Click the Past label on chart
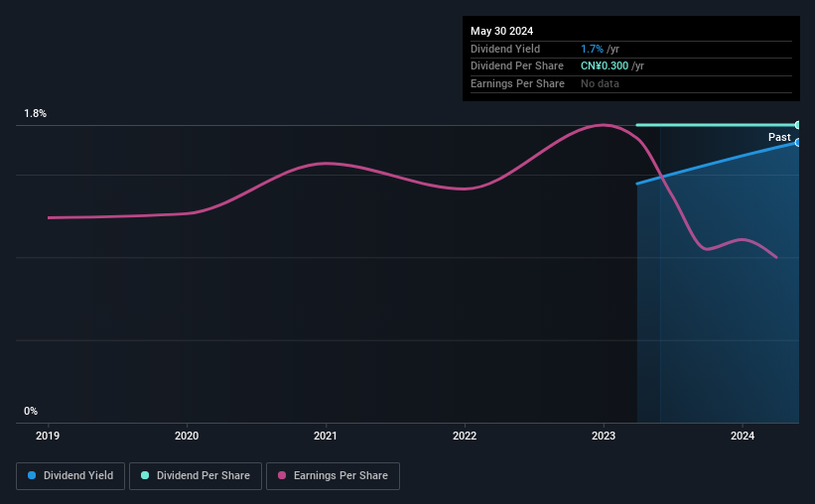The height and width of the screenshot is (504, 815). 779,137
